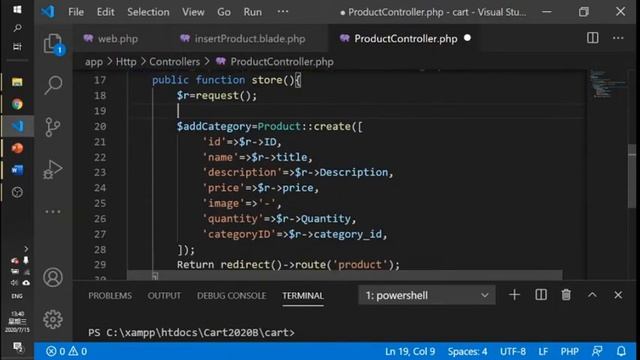Change end of line 'LF' setting
This screenshot has width=640, height=360.
coord(543,351)
